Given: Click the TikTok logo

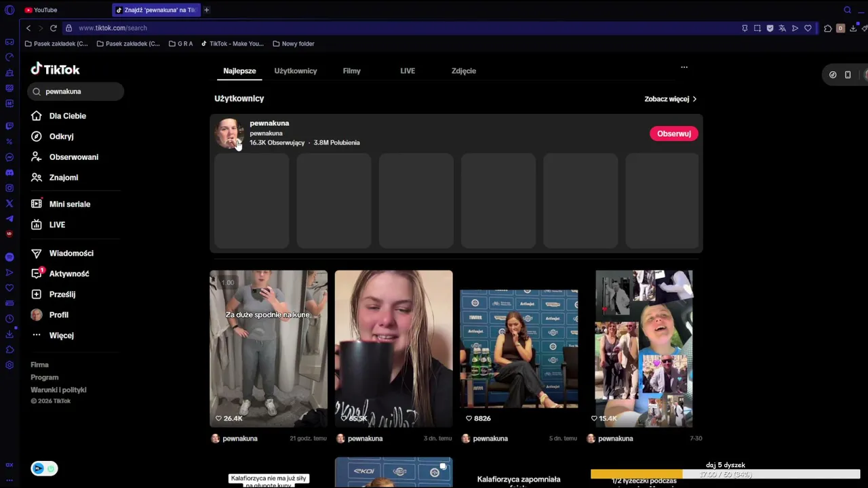Looking at the screenshot, I should pyautogui.click(x=55, y=69).
